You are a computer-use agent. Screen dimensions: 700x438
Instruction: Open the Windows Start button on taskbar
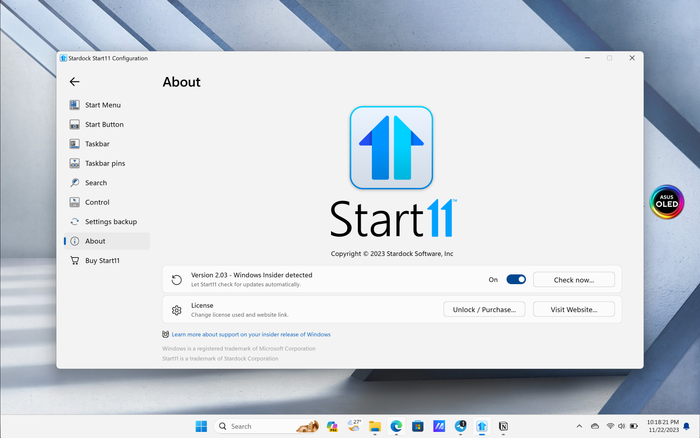[x=201, y=426]
